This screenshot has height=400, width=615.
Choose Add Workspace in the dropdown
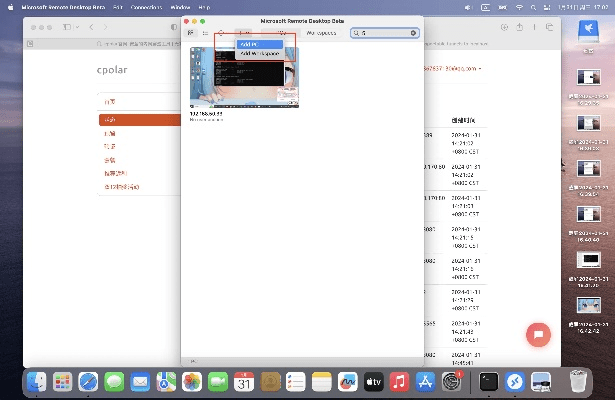[x=257, y=53]
